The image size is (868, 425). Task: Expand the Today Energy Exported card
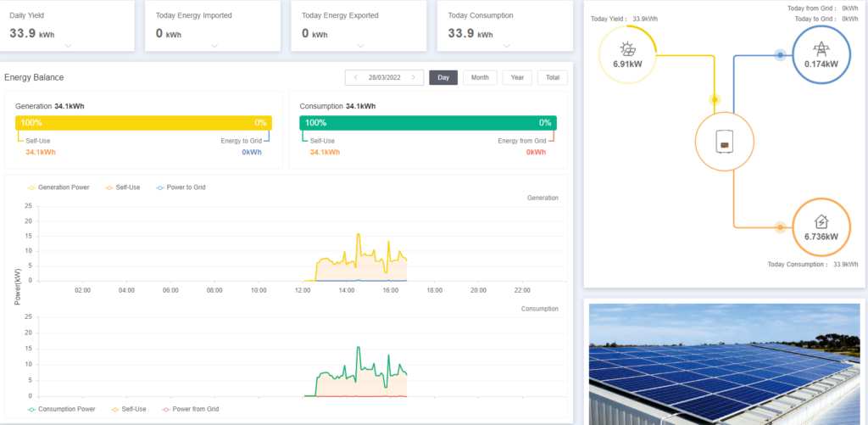coord(360,46)
